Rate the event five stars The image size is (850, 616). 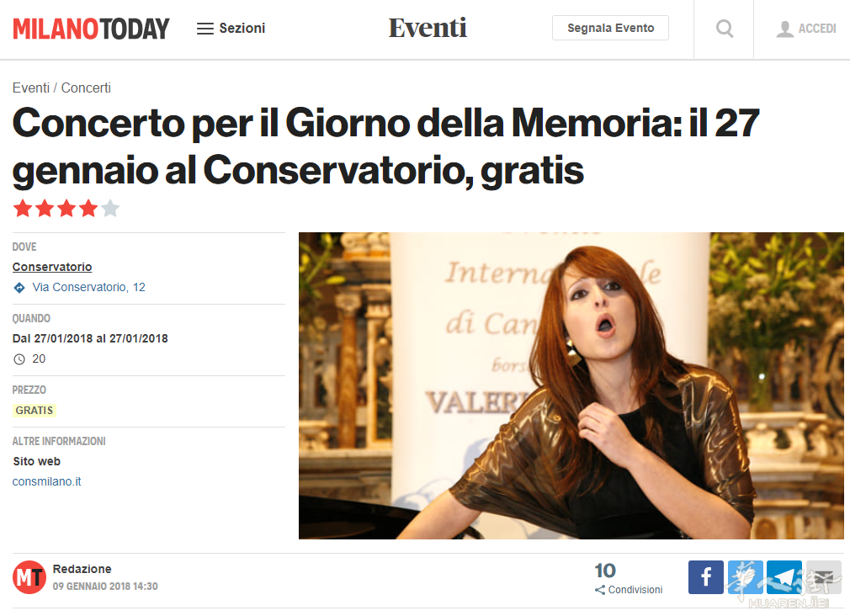(110, 208)
